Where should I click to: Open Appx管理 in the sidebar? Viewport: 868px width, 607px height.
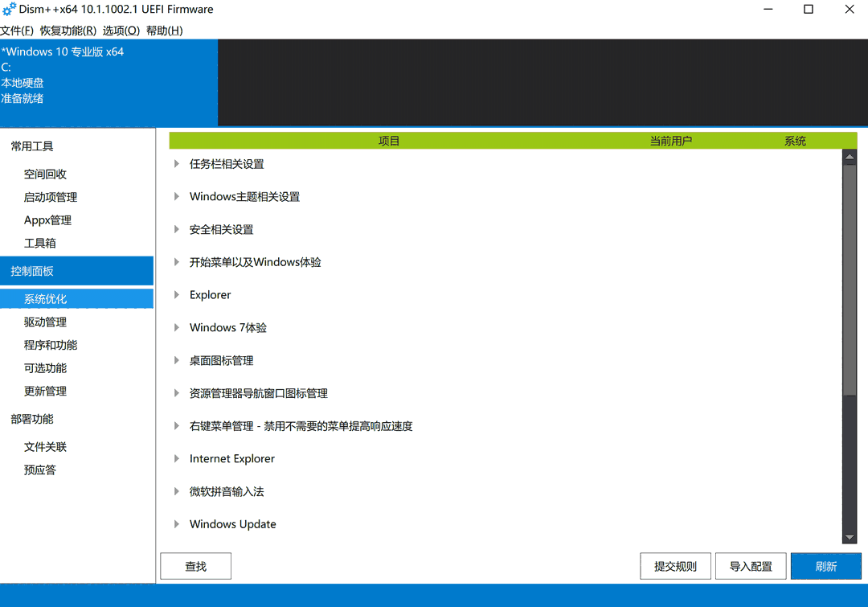point(47,219)
